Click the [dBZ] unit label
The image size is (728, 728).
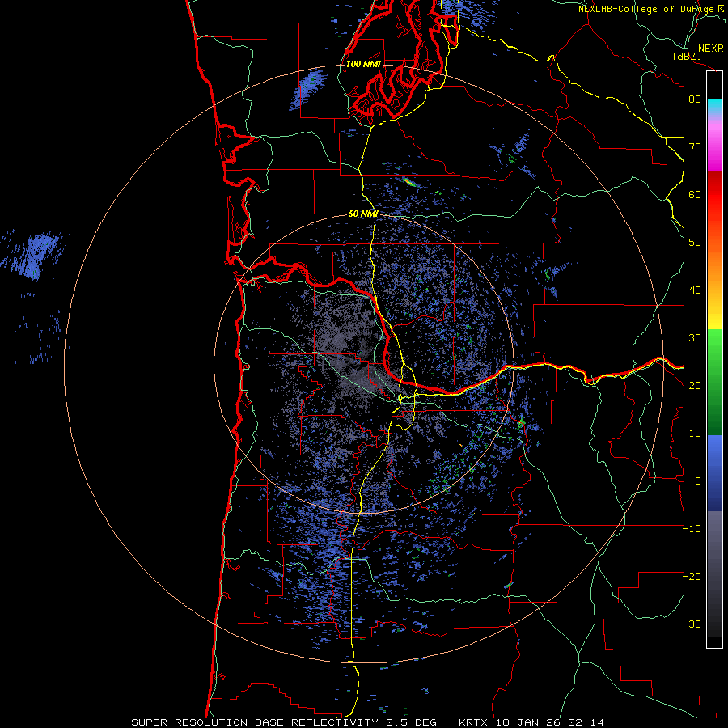pos(687,56)
